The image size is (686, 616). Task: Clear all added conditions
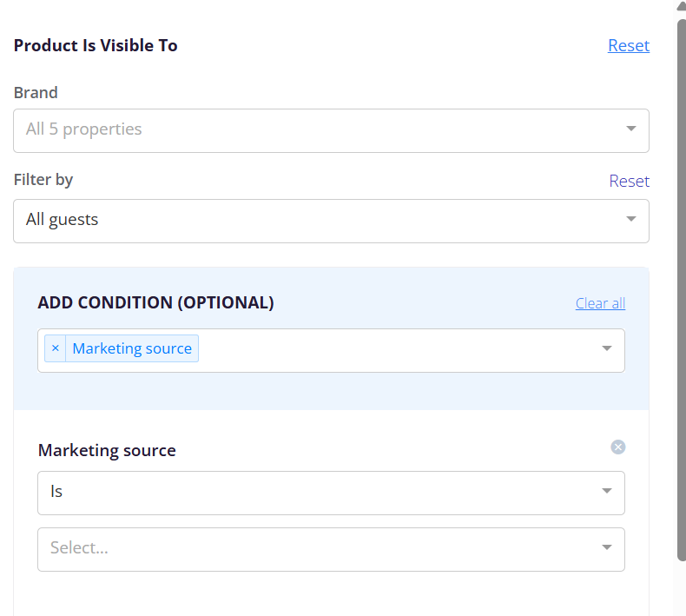[x=600, y=303]
